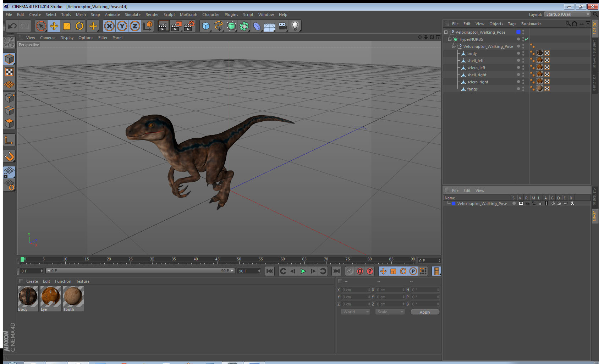Toggle X axis lock
This screenshot has height=364, width=599.
click(109, 26)
